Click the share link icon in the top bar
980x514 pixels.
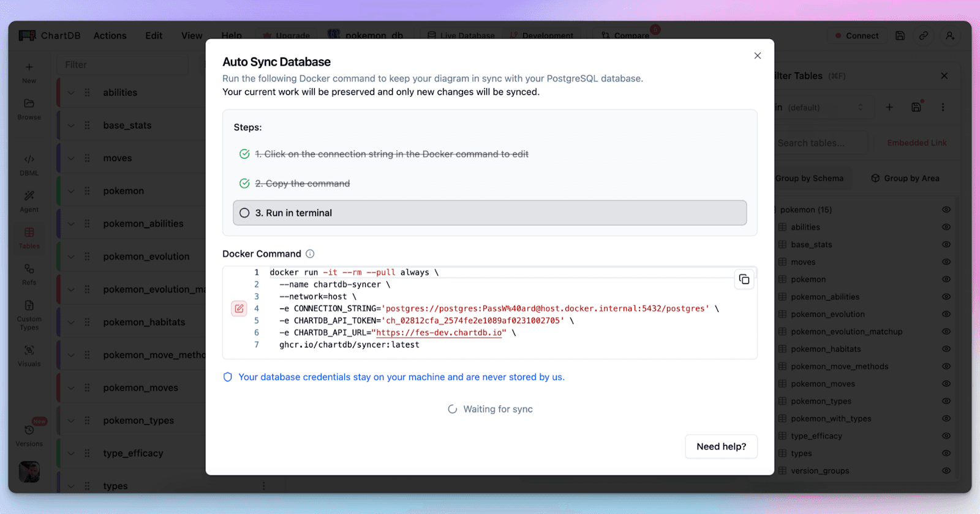point(924,35)
